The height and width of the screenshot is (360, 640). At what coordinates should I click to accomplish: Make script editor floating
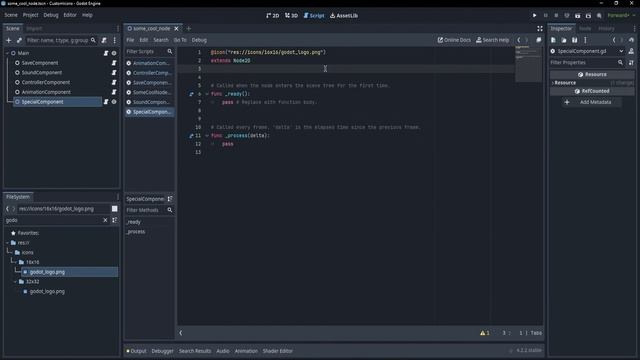(x=539, y=40)
